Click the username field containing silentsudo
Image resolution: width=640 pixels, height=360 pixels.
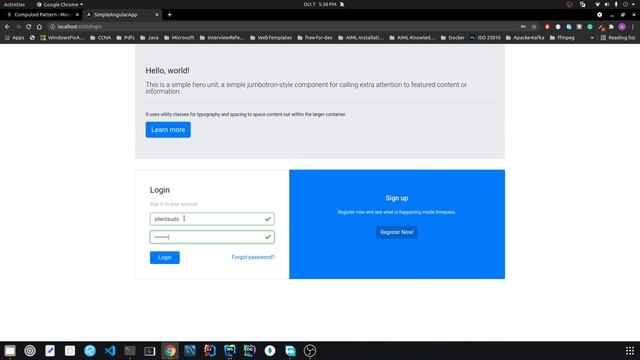212,219
